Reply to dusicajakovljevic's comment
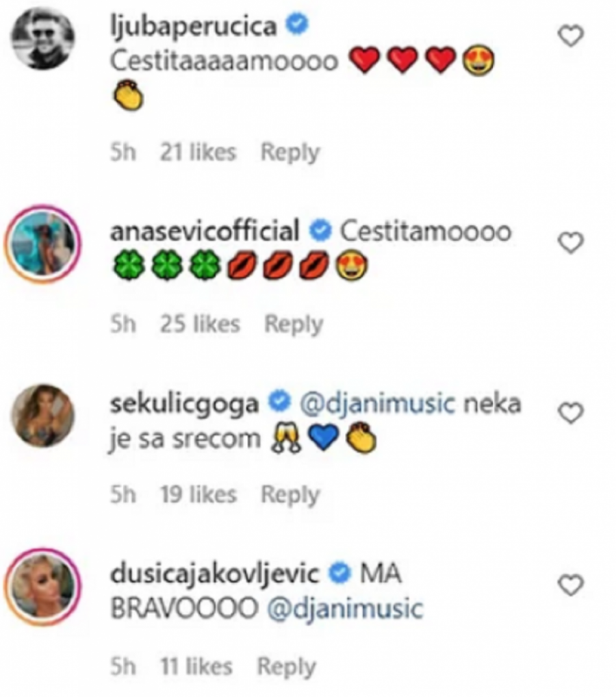The image size is (616, 697). click(286, 666)
